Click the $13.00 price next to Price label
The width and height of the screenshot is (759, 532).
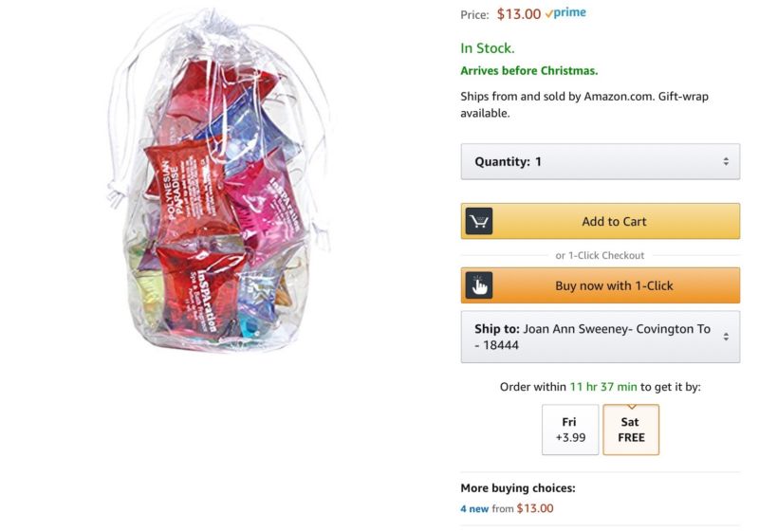519,14
